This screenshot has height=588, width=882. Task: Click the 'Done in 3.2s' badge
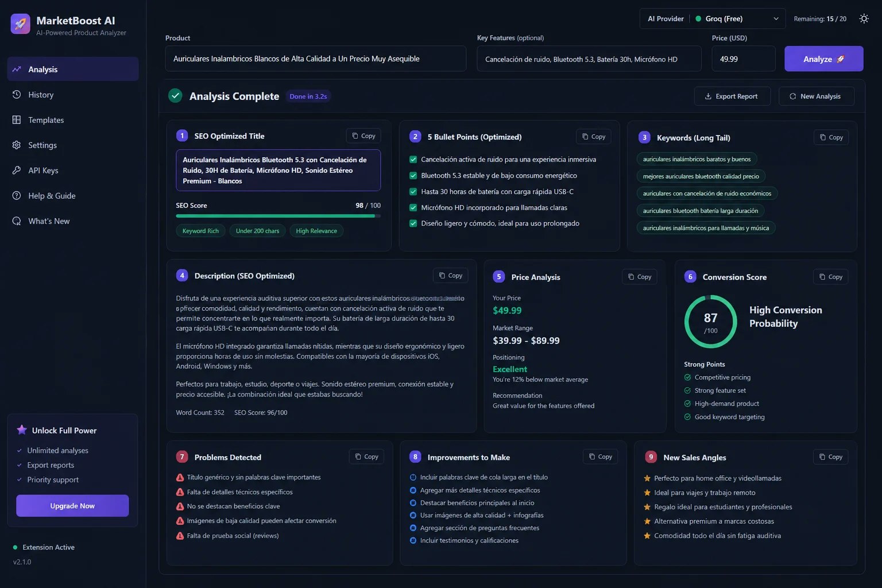[308, 96]
